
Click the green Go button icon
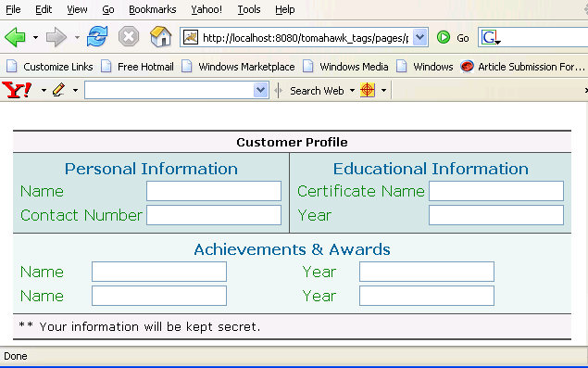[x=444, y=37]
